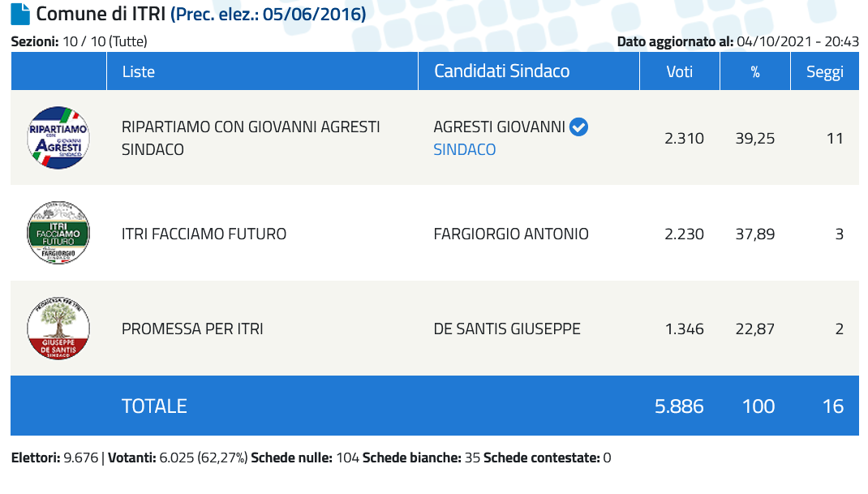
Task: Select the ITRI FACCIAMO FUTURO list name
Action: click(204, 234)
